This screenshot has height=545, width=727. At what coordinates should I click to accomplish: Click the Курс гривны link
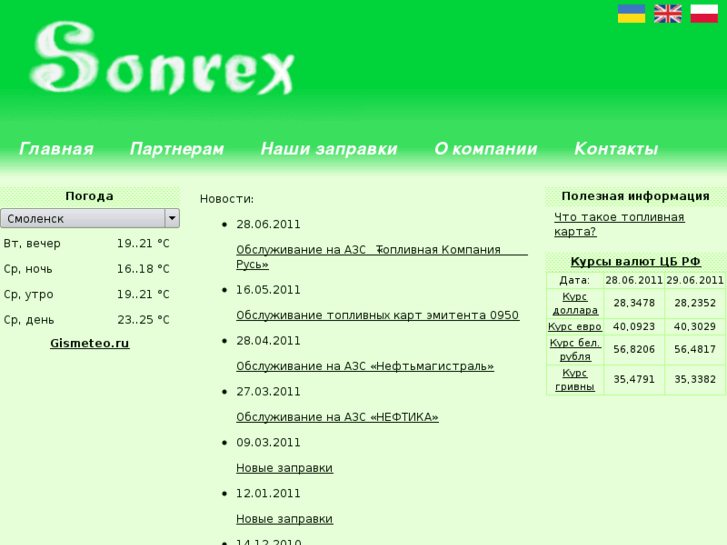tap(575, 379)
